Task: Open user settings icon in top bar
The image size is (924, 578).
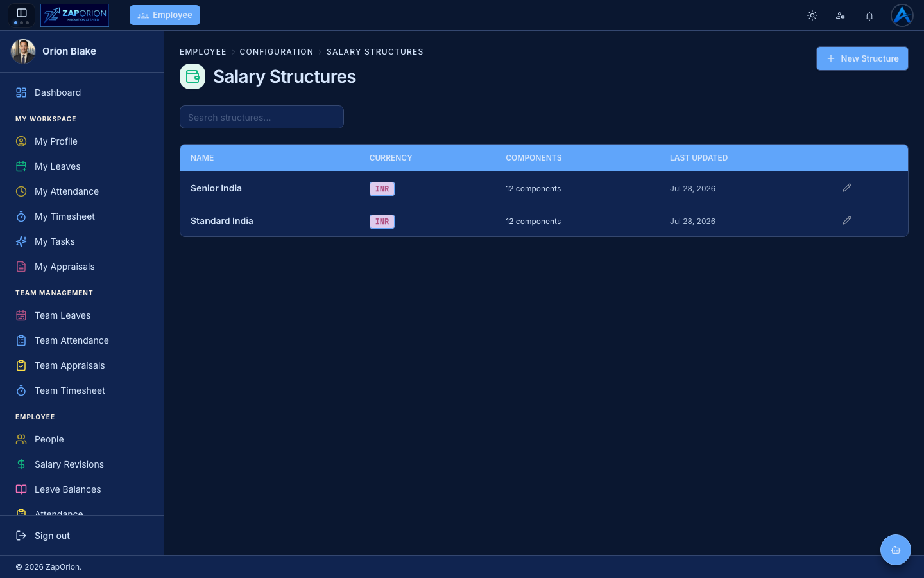Action: (841, 15)
